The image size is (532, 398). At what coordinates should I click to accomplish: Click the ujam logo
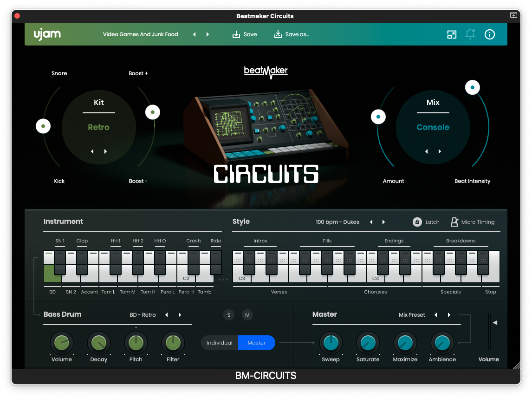(47, 34)
